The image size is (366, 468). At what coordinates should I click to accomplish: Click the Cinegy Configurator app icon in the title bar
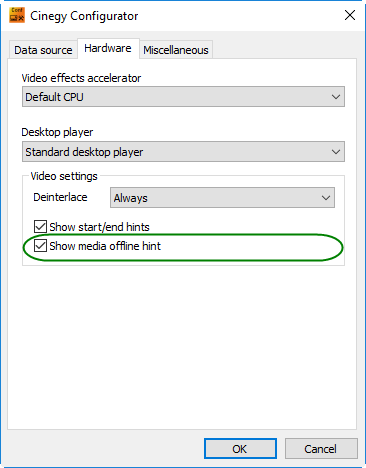tap(17, 15)
